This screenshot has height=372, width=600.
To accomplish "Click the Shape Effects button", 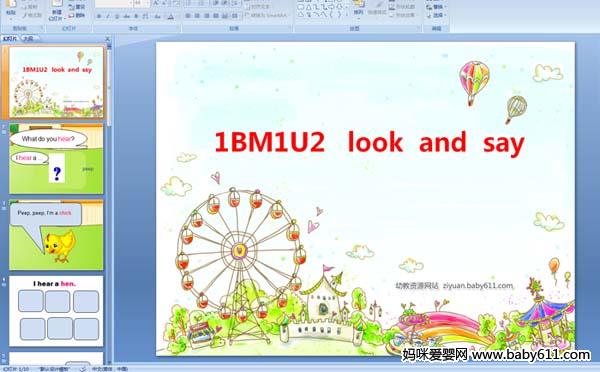I will pos(402,15).
